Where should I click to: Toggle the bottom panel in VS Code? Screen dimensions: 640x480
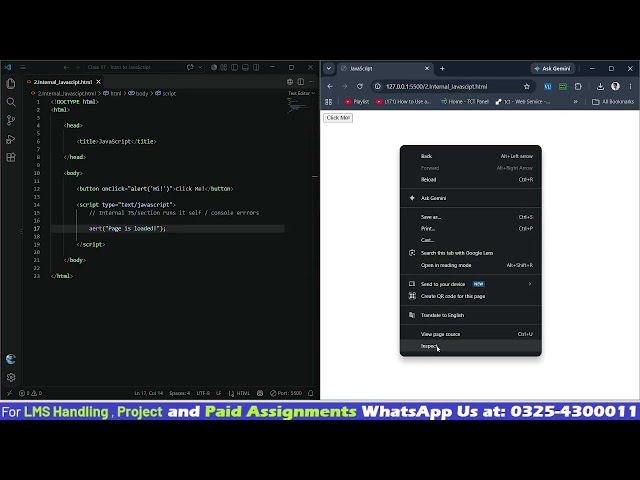click(x=245, y=67)
